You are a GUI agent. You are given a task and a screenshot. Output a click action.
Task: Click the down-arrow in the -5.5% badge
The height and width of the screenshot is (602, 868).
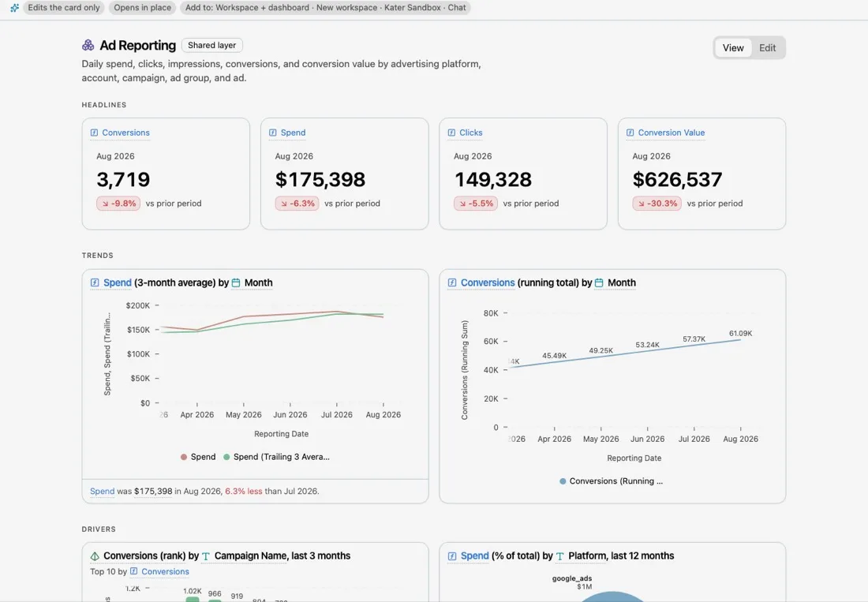462,204
